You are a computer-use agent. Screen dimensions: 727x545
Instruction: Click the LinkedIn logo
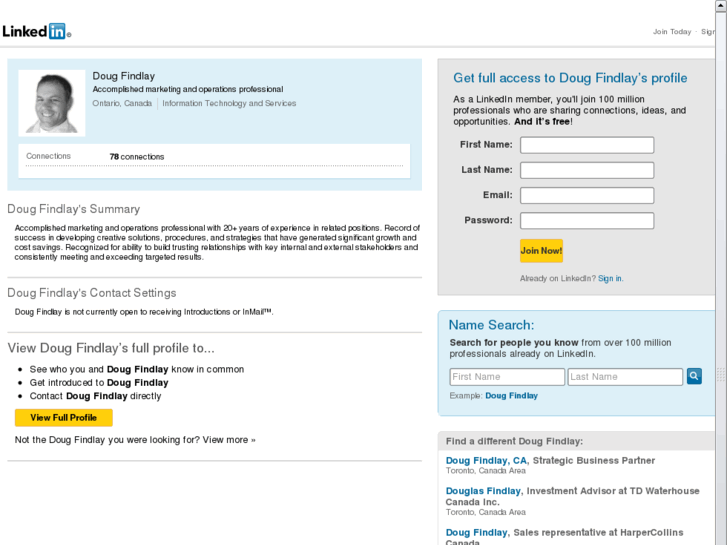pyautogui.click(x=37, y=31)
